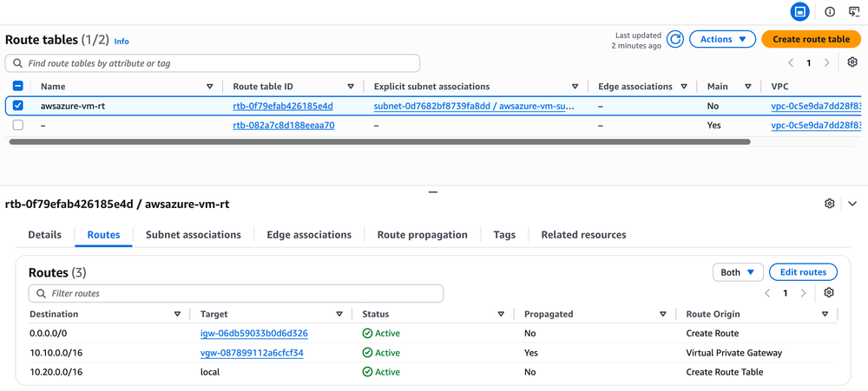Click the Yes value in Propagated column
Image resolution: width=868 pixels, height=391 pixels.
point(531,352)
